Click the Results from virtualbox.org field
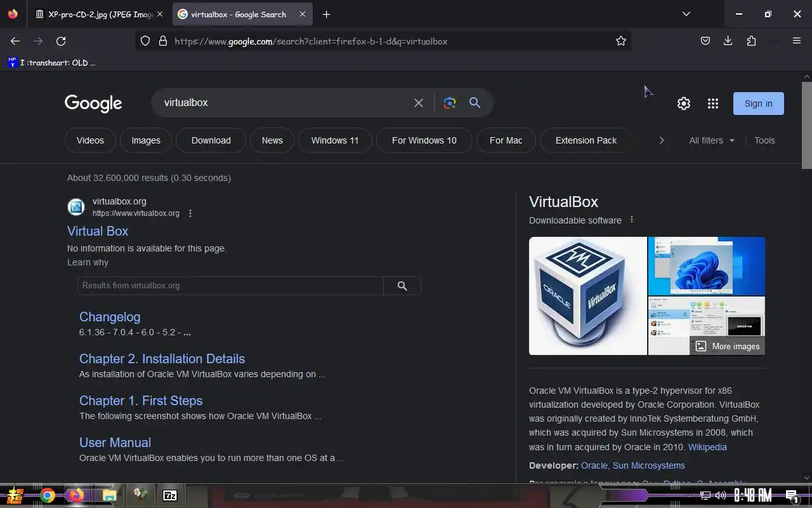812x508 pixels. tap(230, 286)
